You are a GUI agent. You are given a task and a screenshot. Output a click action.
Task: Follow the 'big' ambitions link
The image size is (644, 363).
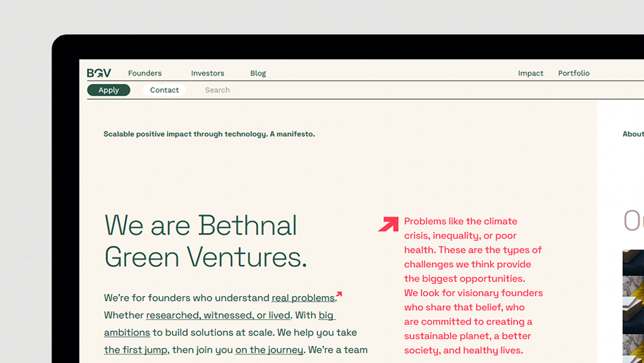coord(327,315)
